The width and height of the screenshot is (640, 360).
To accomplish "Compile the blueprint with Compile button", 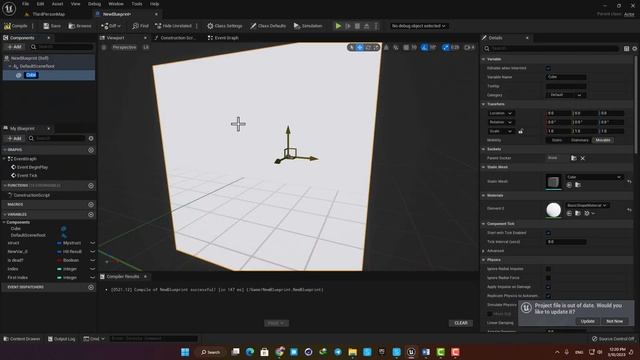I will pyautogui.click(x=16, y=26).
